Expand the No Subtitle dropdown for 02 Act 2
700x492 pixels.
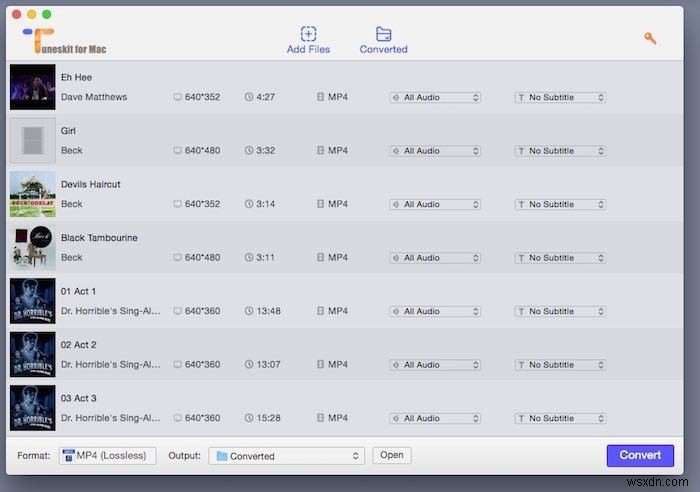pos(560,365)
